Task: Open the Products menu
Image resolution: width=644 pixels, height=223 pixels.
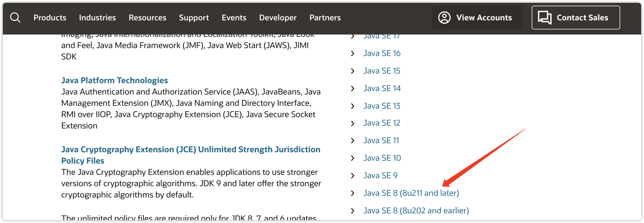Action: (50, 18)
